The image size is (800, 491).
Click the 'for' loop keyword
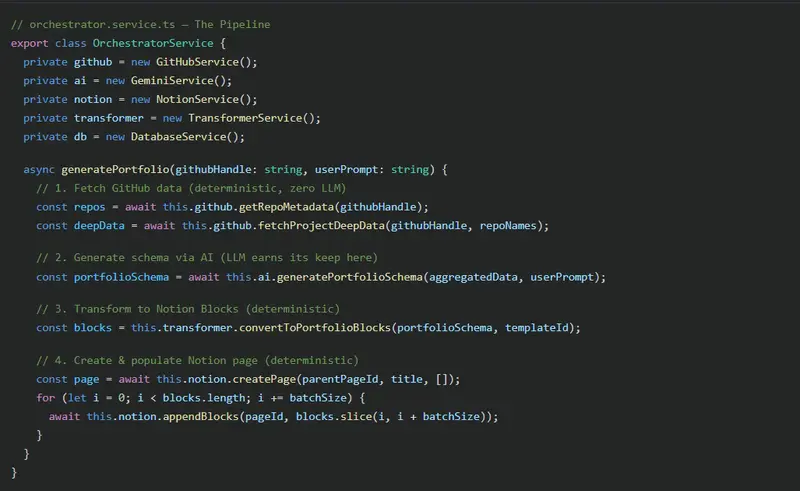pyautogui.click(x=45, y=398)
